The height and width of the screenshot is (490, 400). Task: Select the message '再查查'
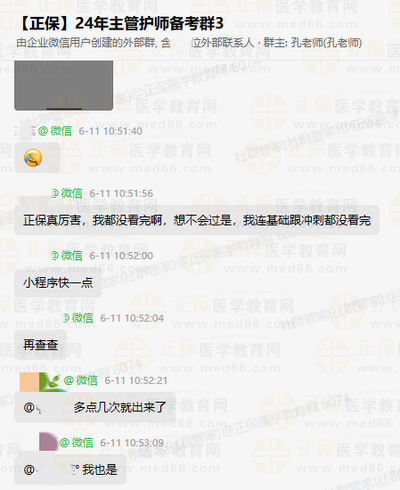(x=40, y=345)
